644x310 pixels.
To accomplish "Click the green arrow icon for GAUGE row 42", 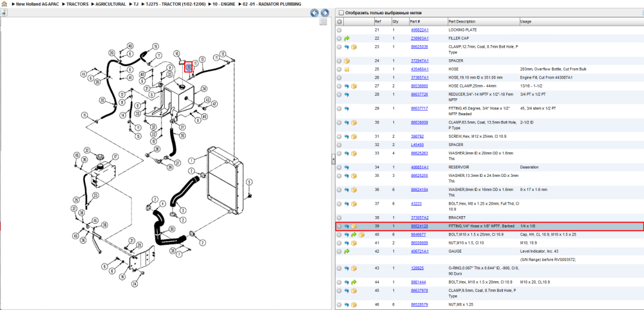I will coord(346,251).
